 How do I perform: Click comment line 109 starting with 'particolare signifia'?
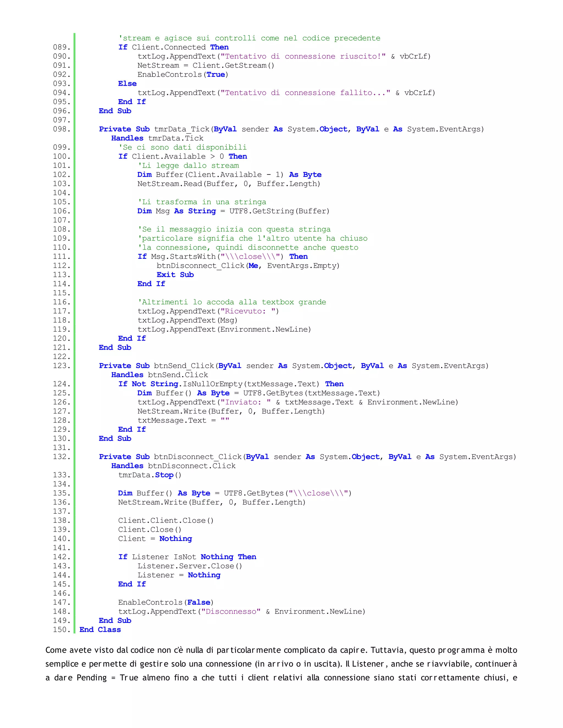coord(252,238)
